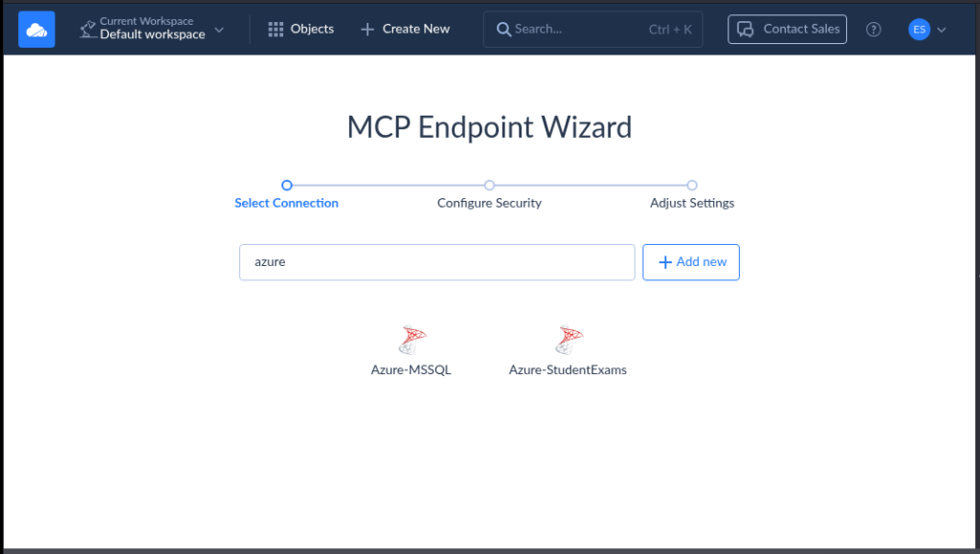Image resolution: width=980 pixels, height=554 pixels.
Task: Click the Add new button
Action: pos(690,261)
